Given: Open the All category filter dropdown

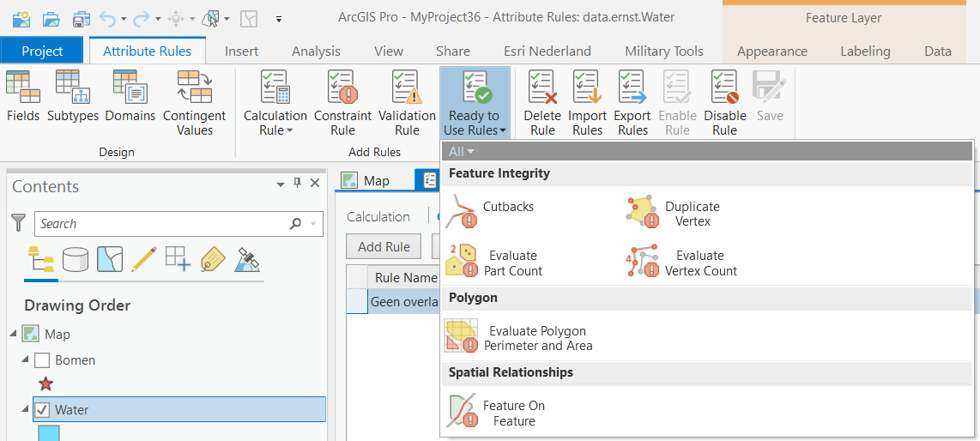Looking at the screenshot, I should click(x=461, y=151).
